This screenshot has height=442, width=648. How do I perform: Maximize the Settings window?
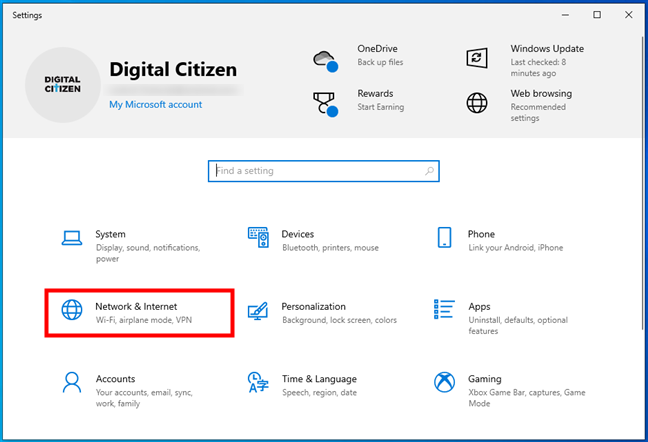pyautogui.click(x=597, y=15)
